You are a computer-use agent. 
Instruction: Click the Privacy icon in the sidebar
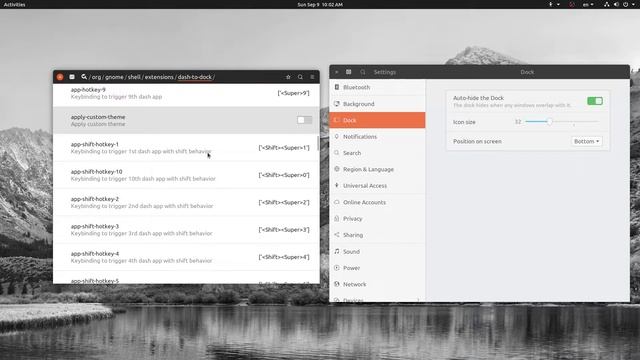pos(337,218)
